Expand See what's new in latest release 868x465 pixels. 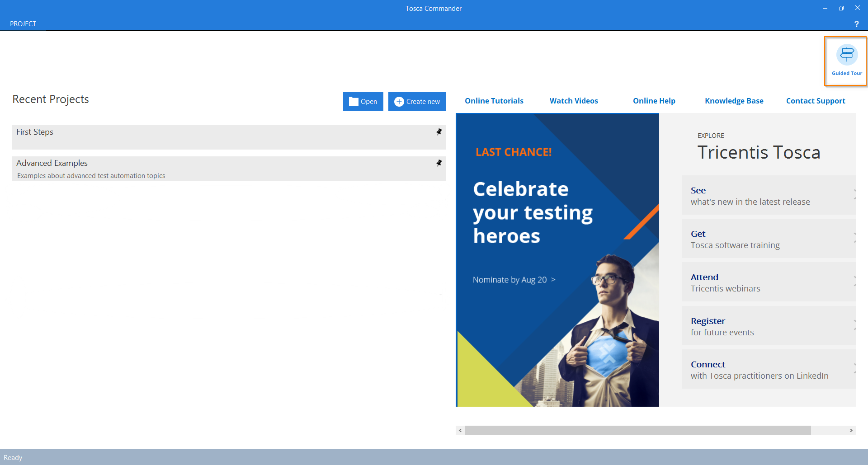pos(768,196)
